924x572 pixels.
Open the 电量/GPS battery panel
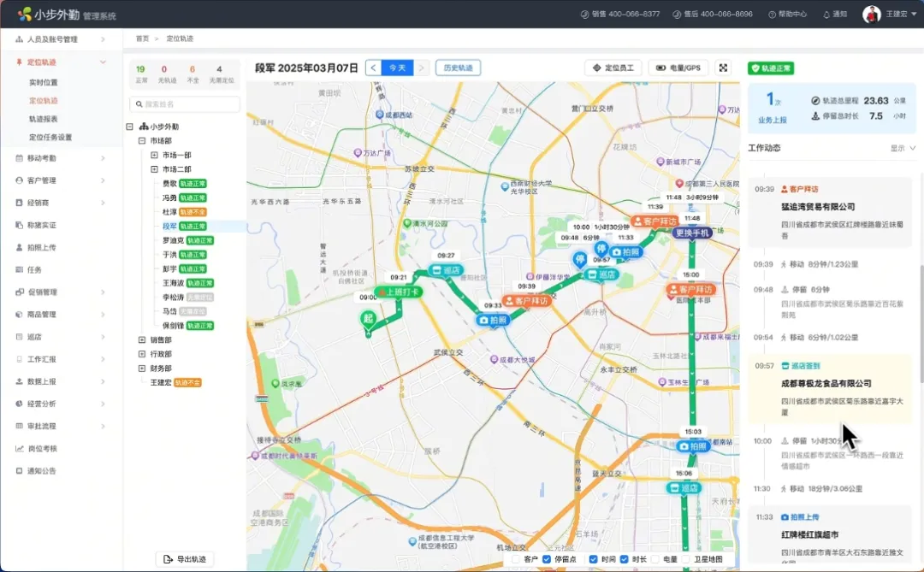click(678, 68)
